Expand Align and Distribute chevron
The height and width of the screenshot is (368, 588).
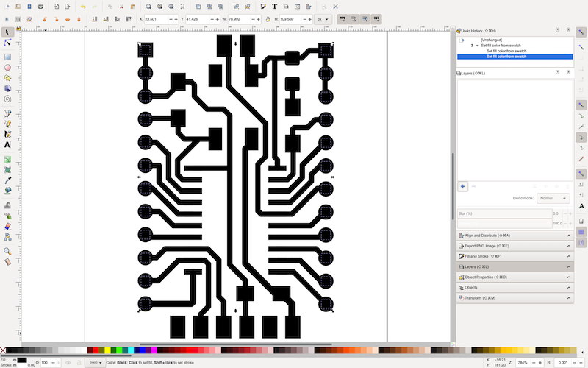tap(568, 236)
